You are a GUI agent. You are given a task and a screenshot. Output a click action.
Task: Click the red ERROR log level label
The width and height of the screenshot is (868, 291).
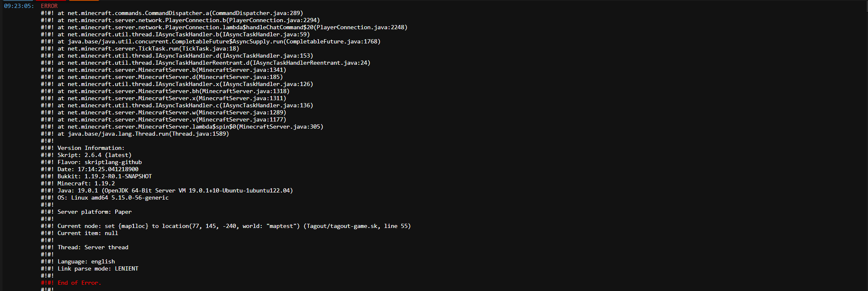click(x=49, y=6)
